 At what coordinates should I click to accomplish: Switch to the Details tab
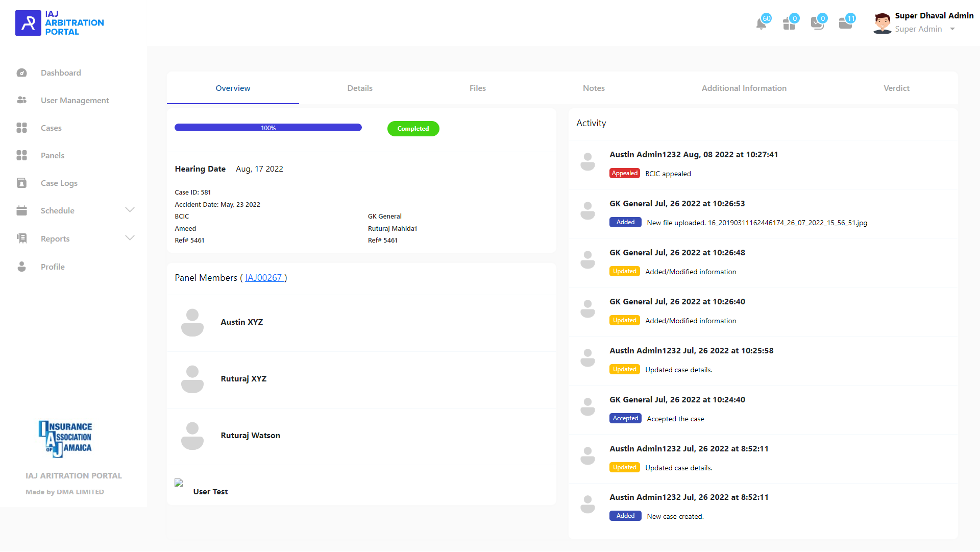coord(360,88)
